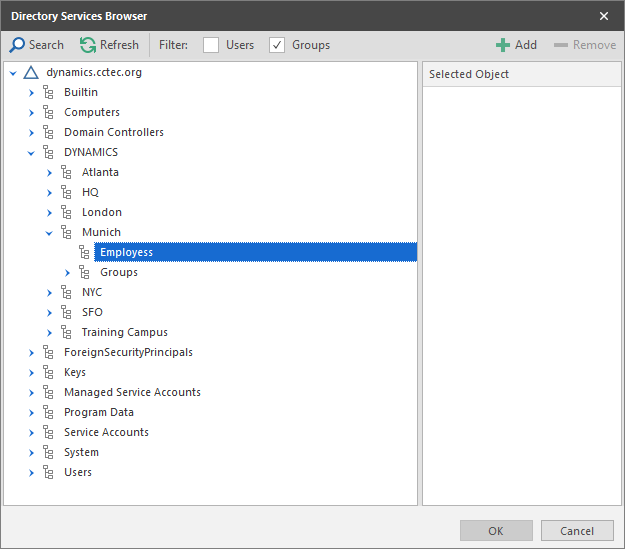The width and height of the screenshot is (625, 549).
Task: Expand the System node
Action: click(x=31, y=453)
